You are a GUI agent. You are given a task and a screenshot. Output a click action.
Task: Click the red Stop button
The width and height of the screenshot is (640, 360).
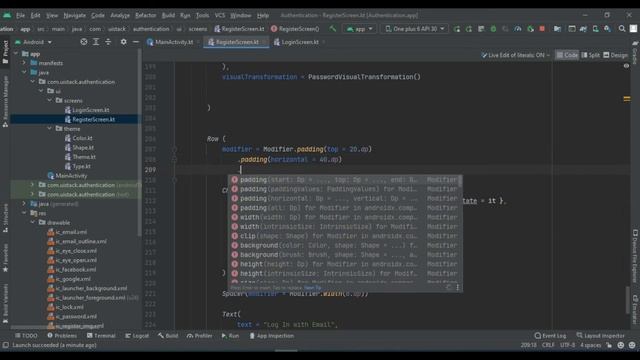[542, 29]
